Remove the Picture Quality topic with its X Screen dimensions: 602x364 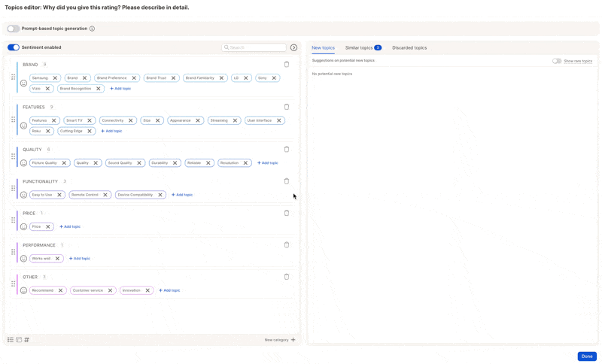64,163
